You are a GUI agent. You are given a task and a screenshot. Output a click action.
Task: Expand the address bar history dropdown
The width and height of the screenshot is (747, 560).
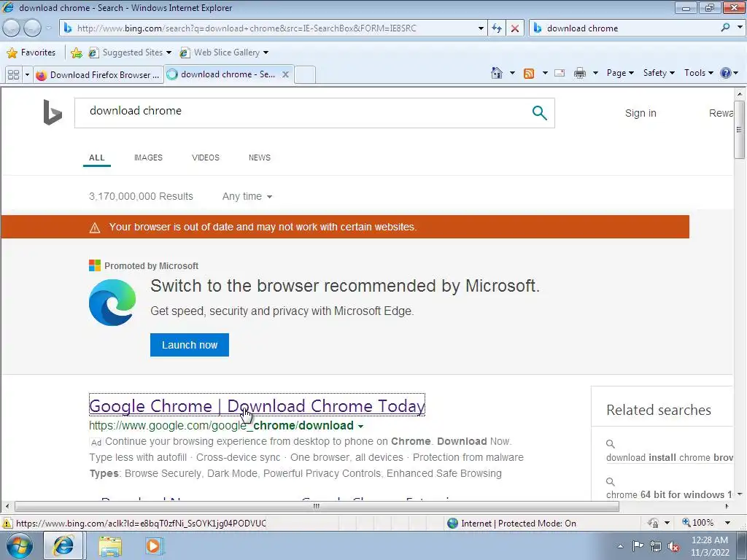click(481, 28)
